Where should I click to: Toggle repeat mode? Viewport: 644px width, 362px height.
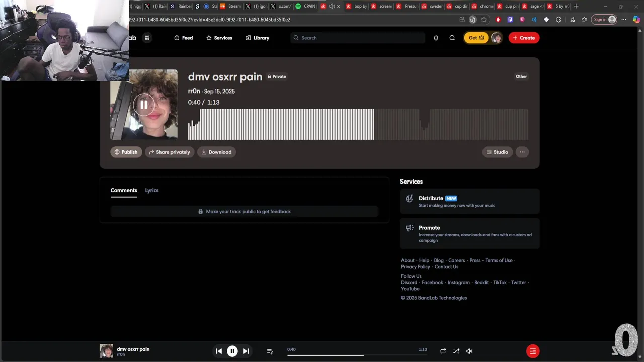coord(443,351)
